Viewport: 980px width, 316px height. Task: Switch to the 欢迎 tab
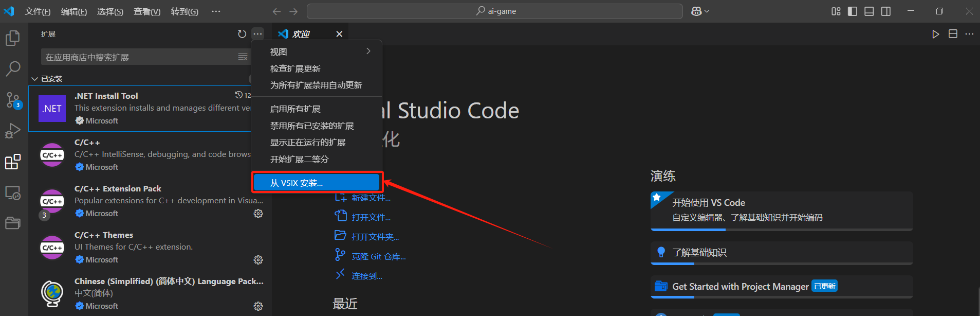point(310,34)
